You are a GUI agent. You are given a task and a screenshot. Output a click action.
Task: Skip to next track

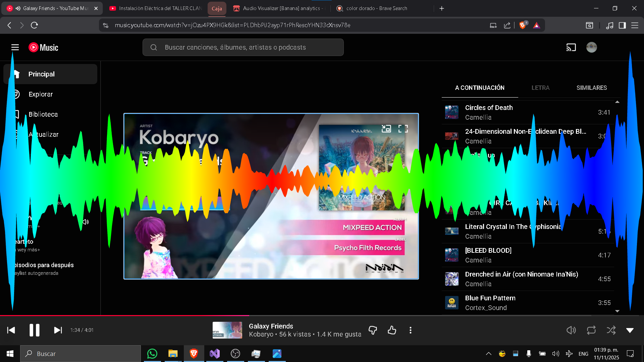tap(58, 330)
